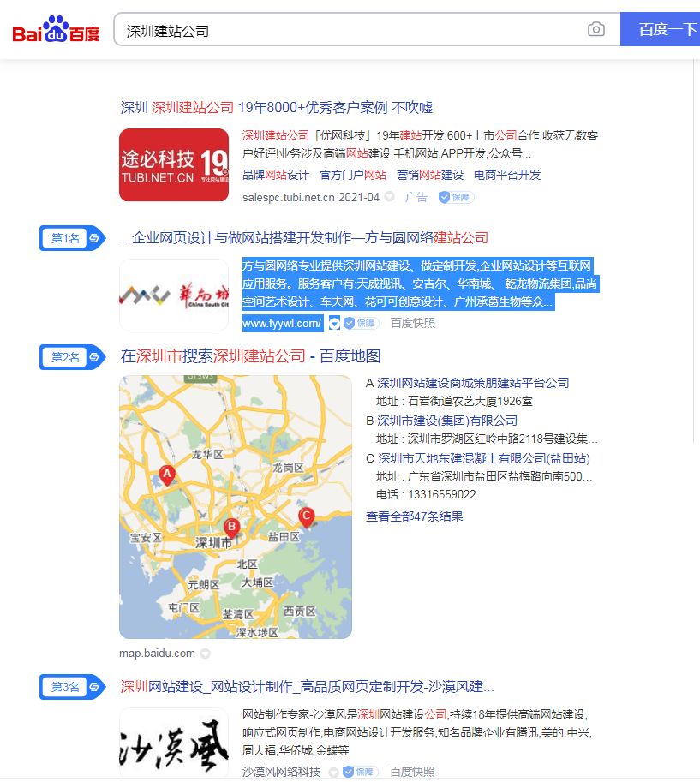The image size is (700, 782).
Task: Expand the dropdown arrow beside map.baidu.com
Action: [205, 654]
